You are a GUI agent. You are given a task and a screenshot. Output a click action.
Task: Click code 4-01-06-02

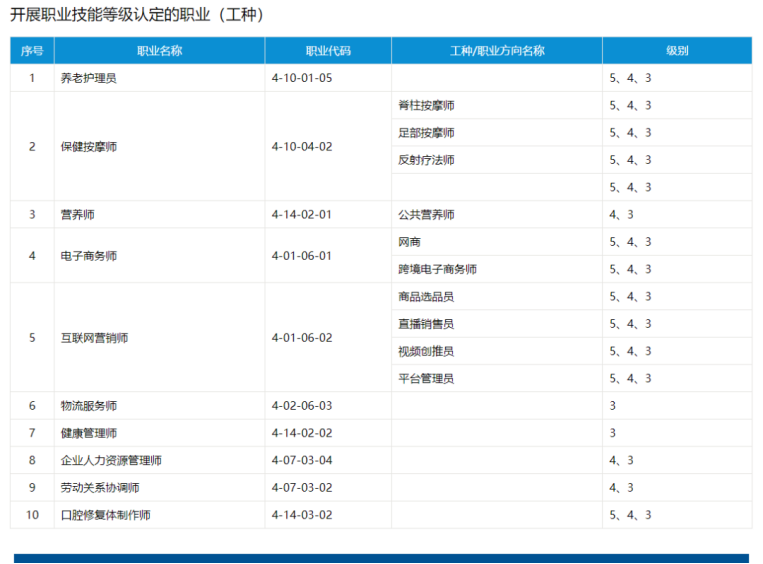302,338
